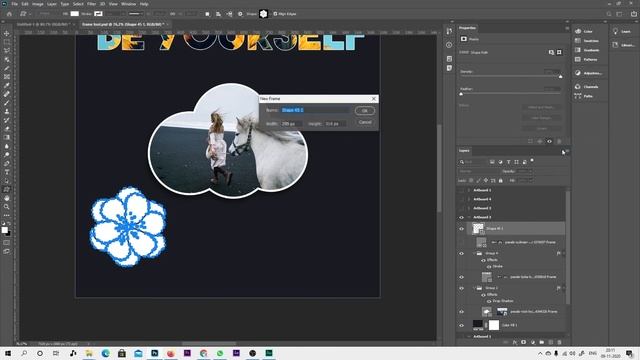Select the Move tool
Viewport: 640px width, 360px height.
pos(7,33)
